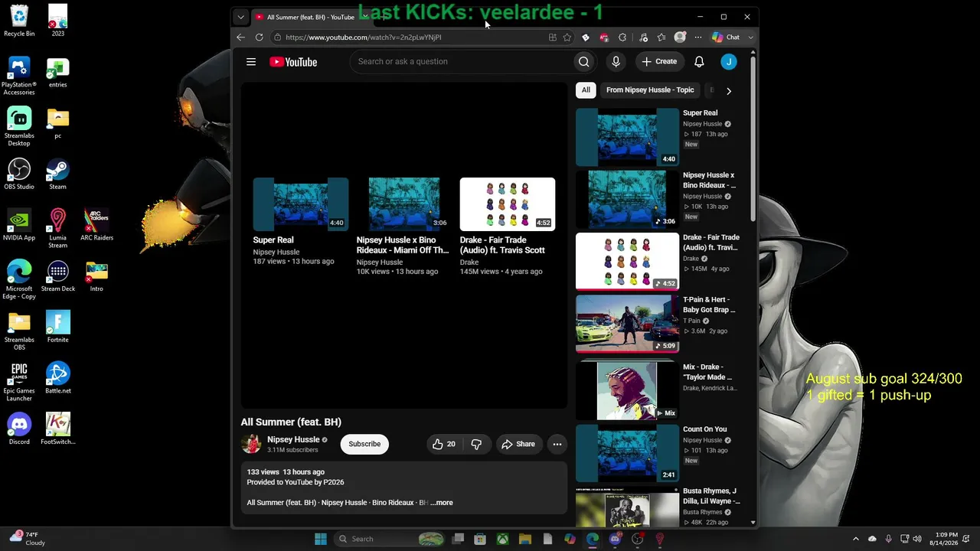Open more actions menu under the video
This screenshot has height=551, width=980.
pyautogui.click(x=557, y=444)
